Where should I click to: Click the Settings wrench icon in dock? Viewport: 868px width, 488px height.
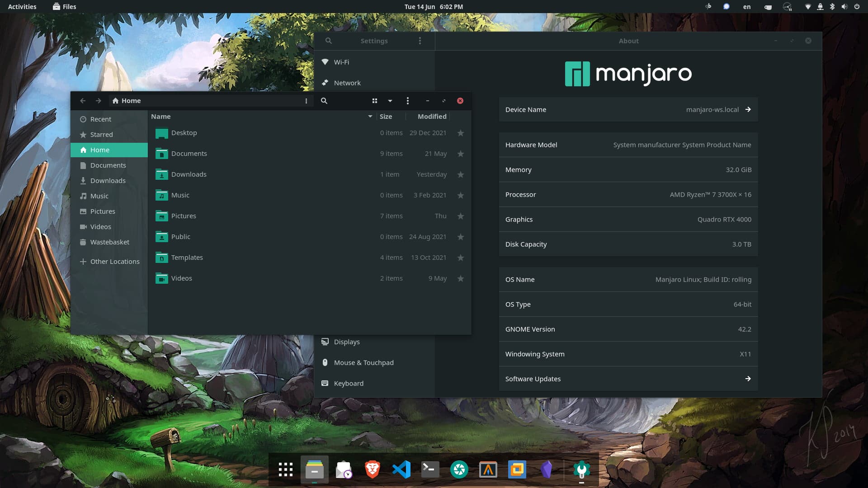coord(582,469)
